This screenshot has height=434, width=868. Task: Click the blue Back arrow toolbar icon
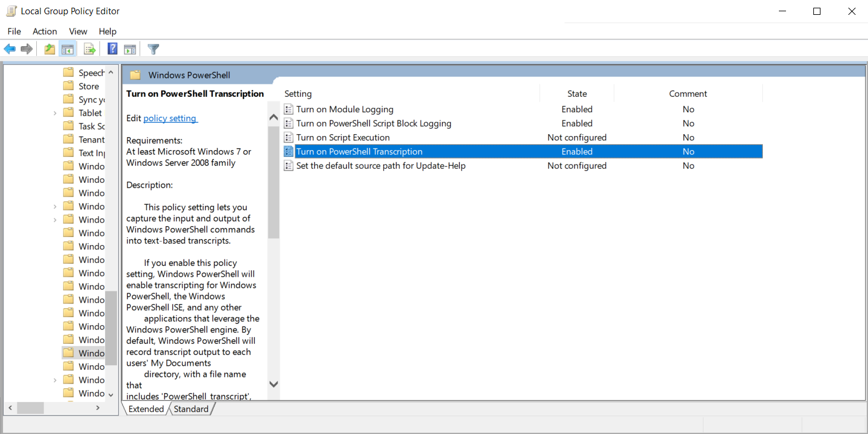10,49
